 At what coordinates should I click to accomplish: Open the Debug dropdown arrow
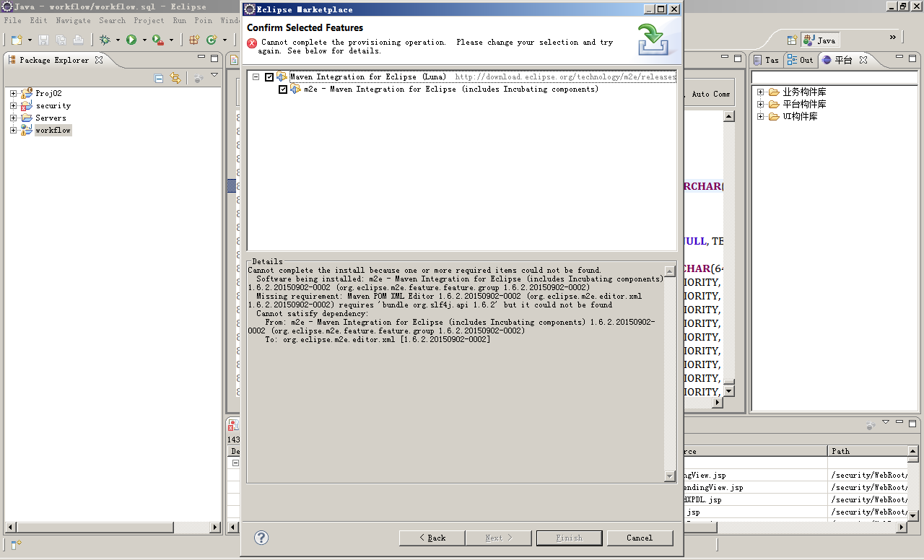pyautogui.click(x=118, y=40)
